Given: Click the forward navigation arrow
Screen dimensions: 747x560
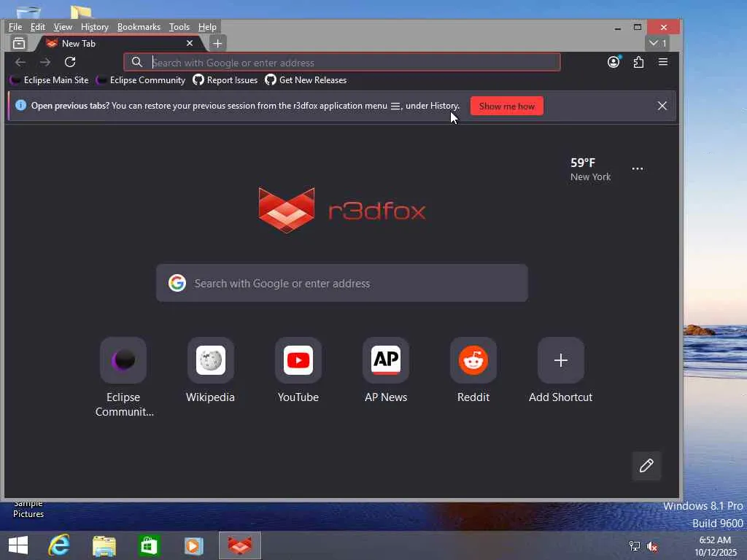Looking at the screenshot, I should point(45,62).
